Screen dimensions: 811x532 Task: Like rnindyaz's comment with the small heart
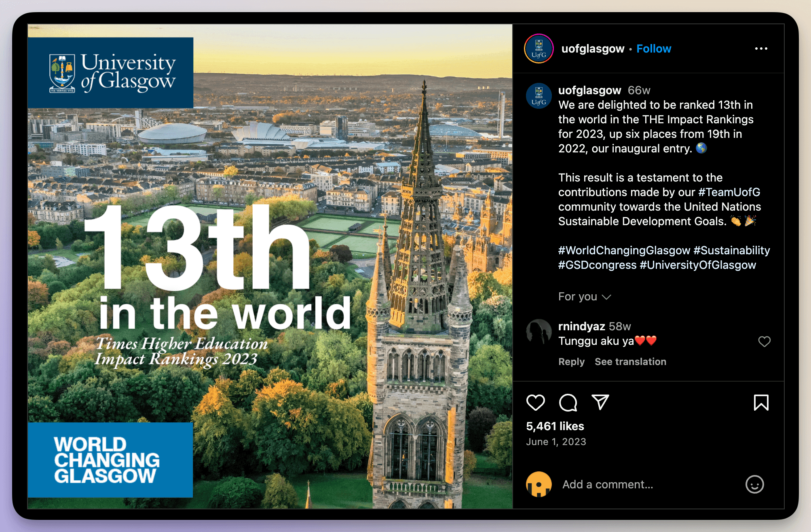[x=764, y=342]
